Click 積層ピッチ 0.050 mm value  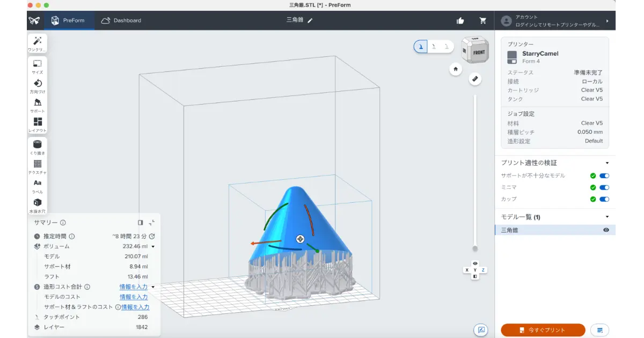[x=590, y=132]
